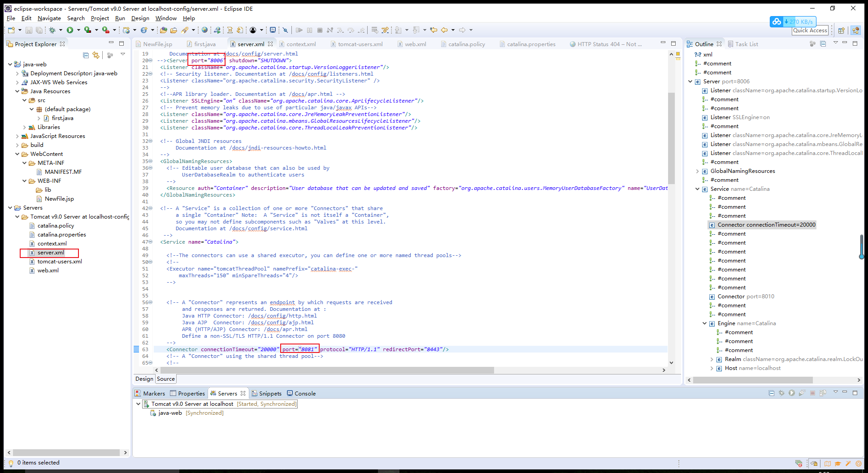Toggle the Java EE perspective button

[856, 30]
